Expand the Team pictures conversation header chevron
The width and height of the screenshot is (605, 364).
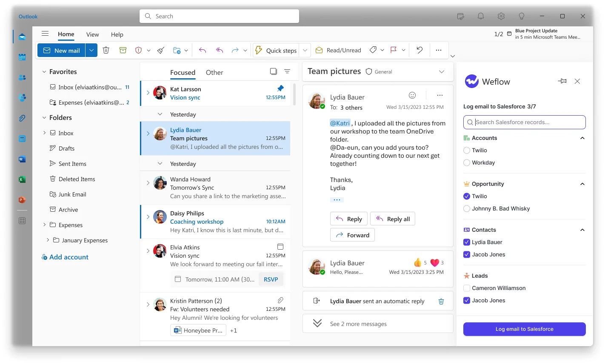pyautogui.click(x=442, y=71)
